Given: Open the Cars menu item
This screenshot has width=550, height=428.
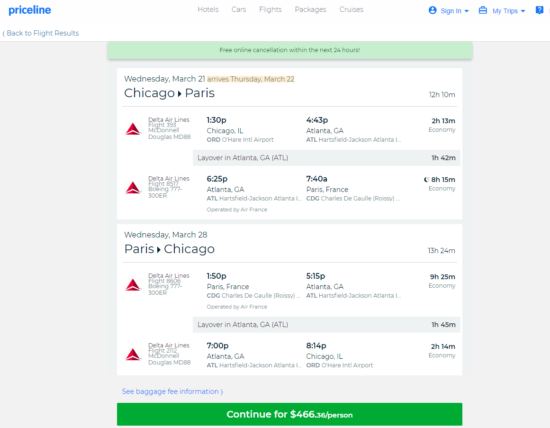Looking at the screenshot, I should (x=239, y=9).
